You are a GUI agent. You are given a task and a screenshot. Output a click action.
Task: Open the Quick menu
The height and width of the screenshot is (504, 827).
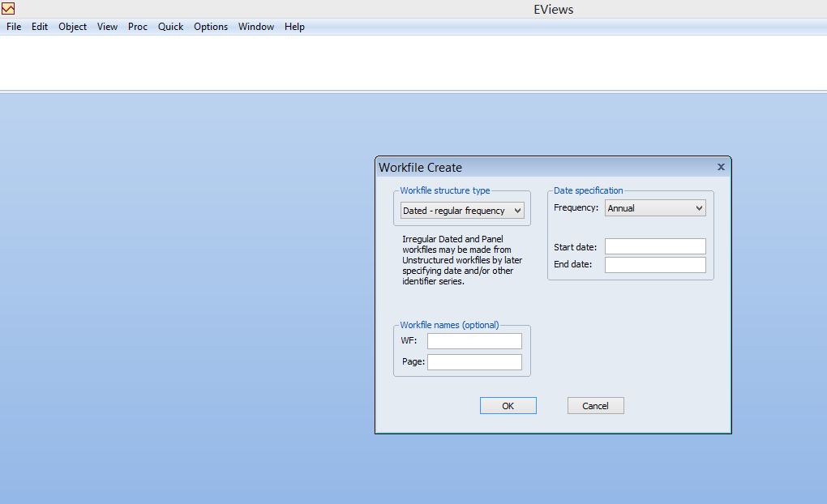point(170,27)
